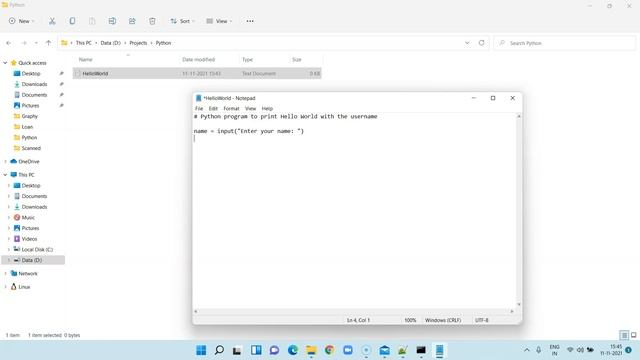Expand the OneDrive tree node
The height and width of the screenshot is (360, 640).
[5, 162]
